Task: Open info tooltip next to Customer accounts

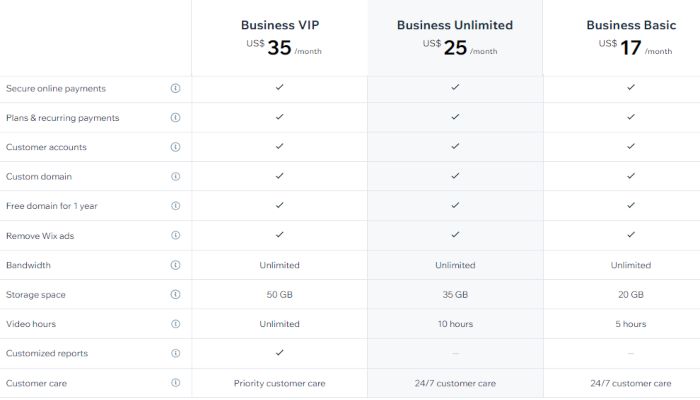Action: 176,147
